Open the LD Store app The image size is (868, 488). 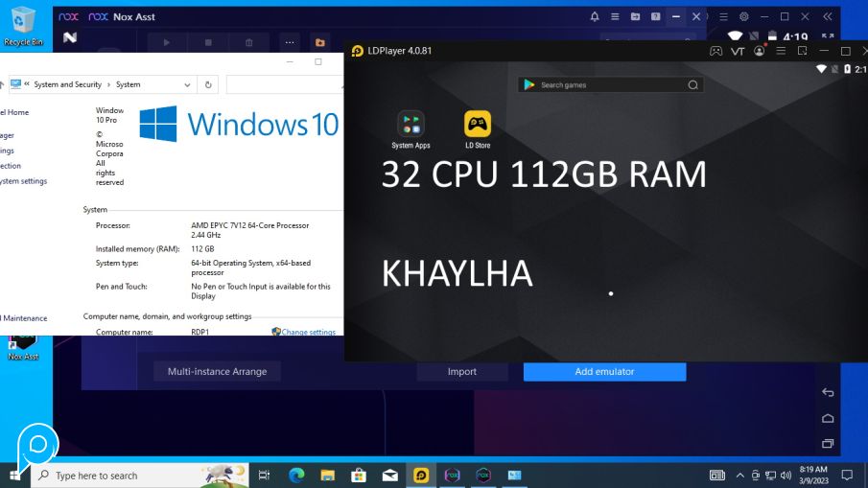(x=477, y=125)
